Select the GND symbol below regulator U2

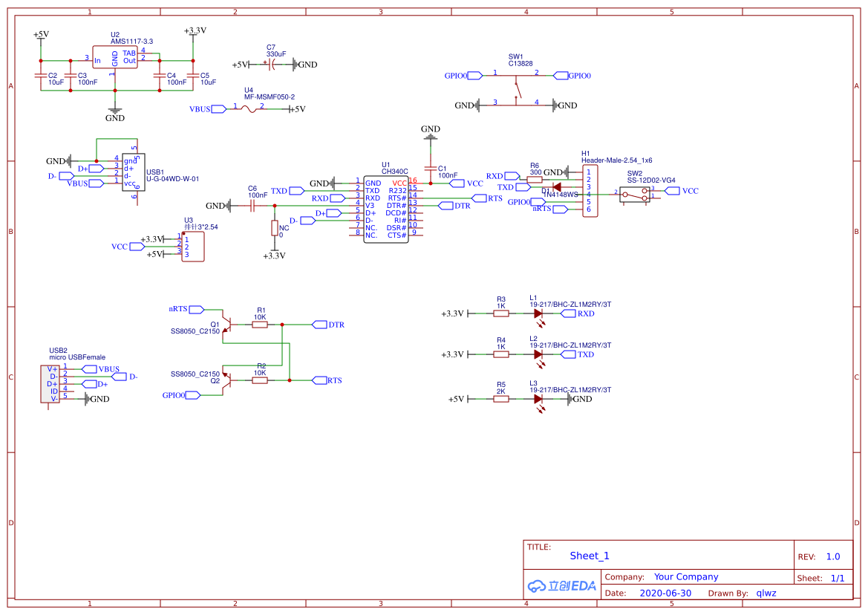[114, 114]
